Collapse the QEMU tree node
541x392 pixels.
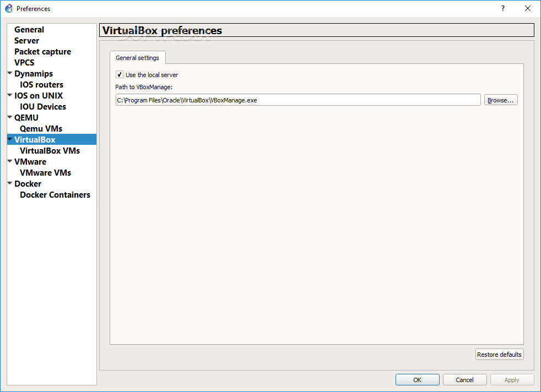(x=10, y=117)
